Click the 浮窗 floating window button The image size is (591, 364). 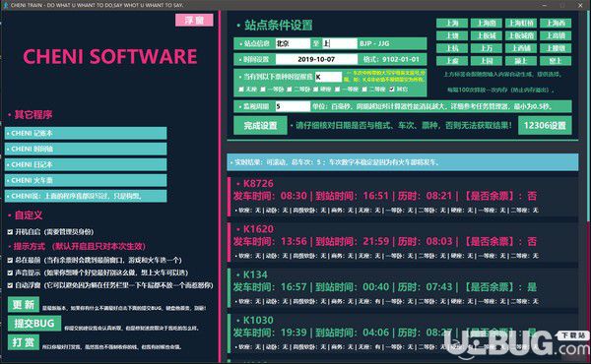194,20
